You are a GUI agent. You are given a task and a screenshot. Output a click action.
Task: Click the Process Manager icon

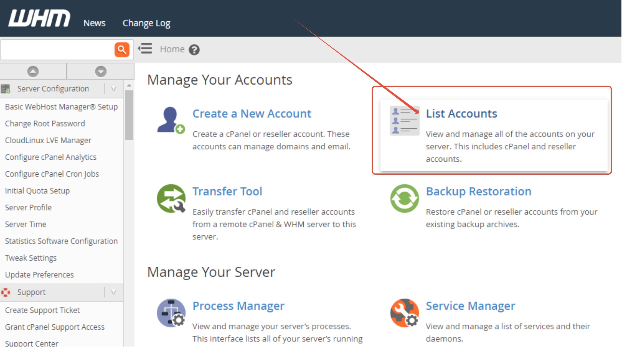tap(171, 313)
